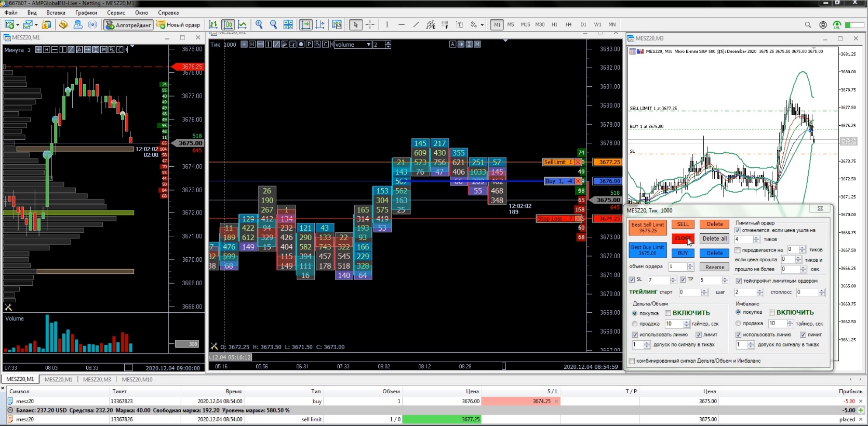Image resolution: width=868 pixels, height=426 pixels.
Task: Zoom in on chart
Action: tap(259, 24)
